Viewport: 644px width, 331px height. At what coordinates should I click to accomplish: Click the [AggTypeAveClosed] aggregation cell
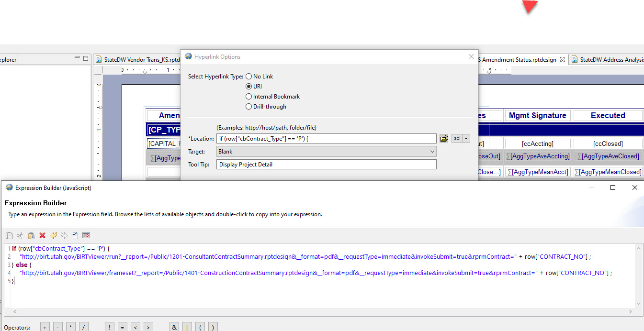coord(608,156)
